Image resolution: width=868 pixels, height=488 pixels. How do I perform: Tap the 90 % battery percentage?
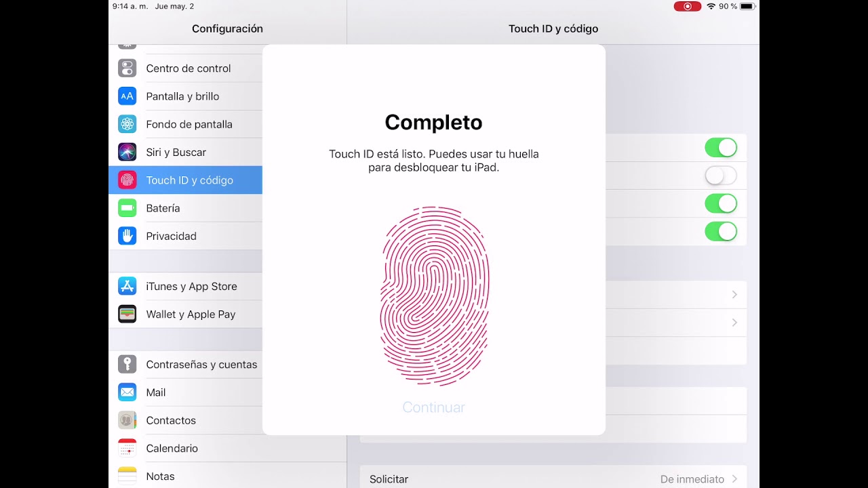click(728, 6)
